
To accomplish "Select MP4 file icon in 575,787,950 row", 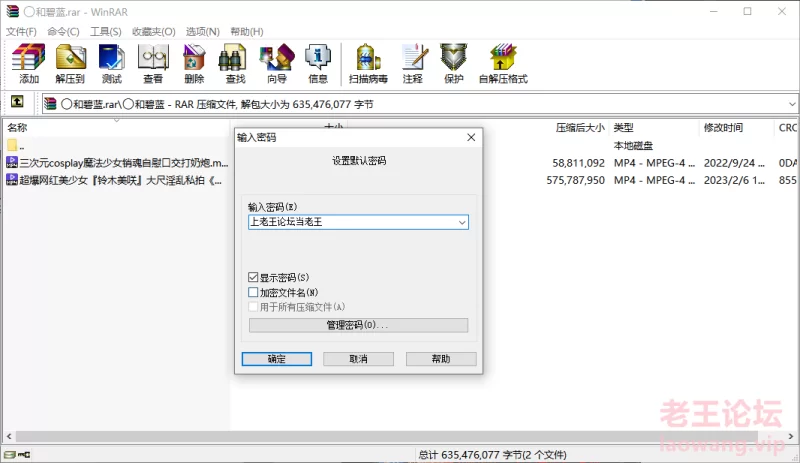I will coord(12,180).
